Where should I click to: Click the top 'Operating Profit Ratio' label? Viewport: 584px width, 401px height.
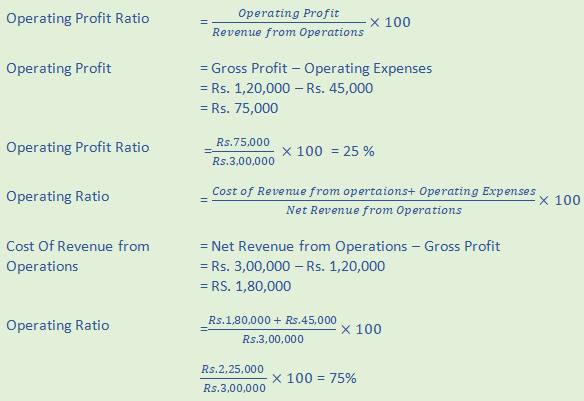tap(78, 19)
